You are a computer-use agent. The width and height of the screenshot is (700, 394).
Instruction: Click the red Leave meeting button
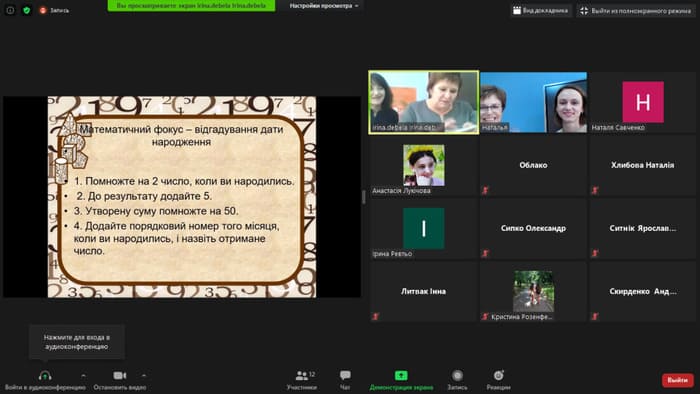[x=678, y=380]
